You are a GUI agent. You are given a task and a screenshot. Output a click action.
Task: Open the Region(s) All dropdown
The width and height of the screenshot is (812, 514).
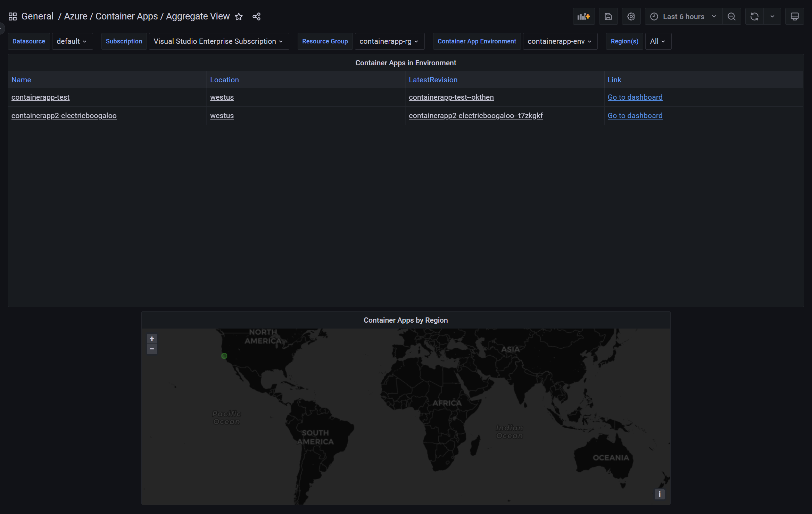tap(658, 41)
